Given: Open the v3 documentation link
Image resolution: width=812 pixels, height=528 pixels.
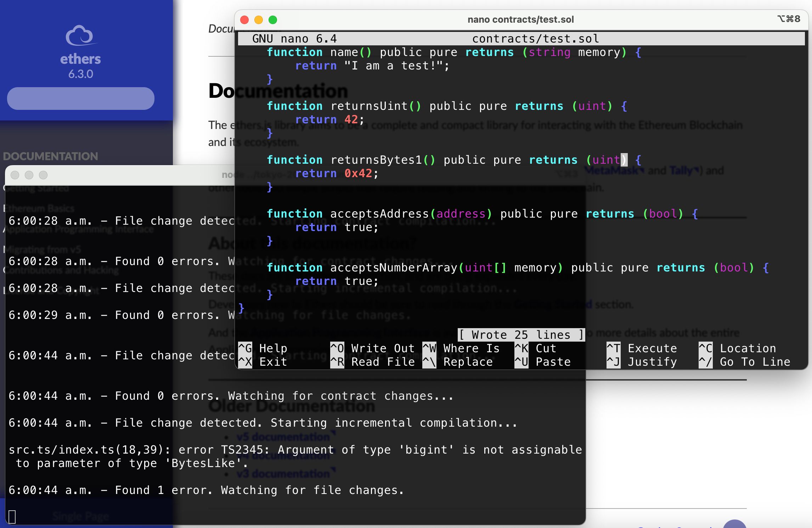Looking at the screenshot, I should point(286,473).
